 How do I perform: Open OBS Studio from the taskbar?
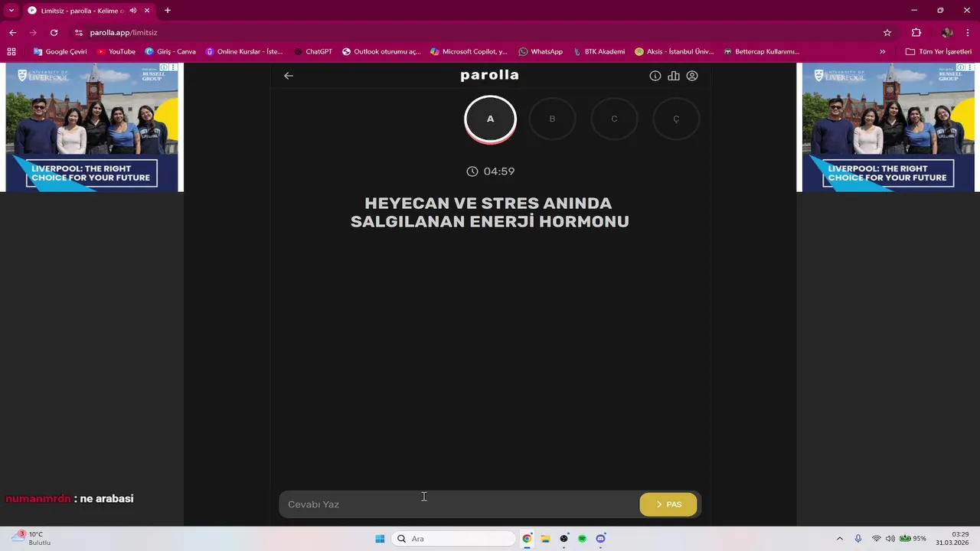tap(563, 539)
